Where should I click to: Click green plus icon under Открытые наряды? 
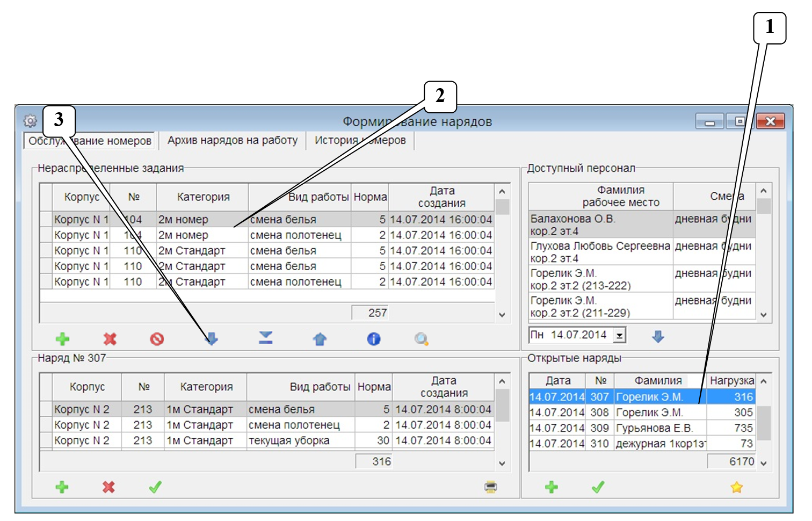[x=552, y=487]
